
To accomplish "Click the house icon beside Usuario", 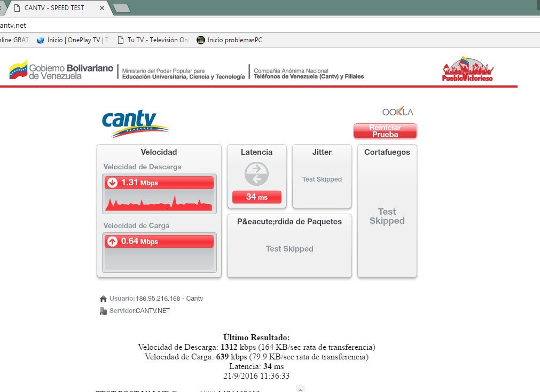I will (x=103, y=299).
